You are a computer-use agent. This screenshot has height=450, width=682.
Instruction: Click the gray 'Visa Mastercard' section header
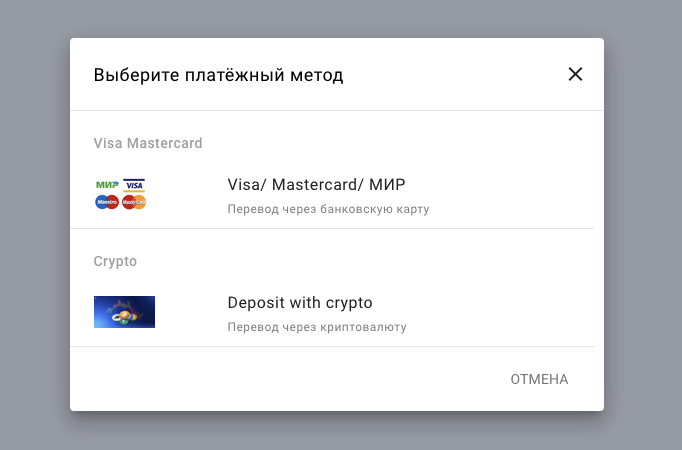click(x=148, y=143)
